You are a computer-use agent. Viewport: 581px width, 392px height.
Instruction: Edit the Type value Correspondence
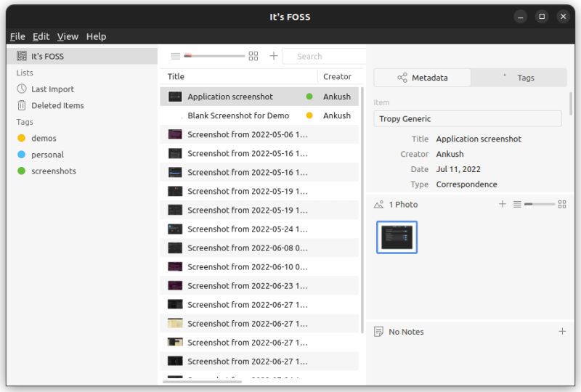(467, 184)
